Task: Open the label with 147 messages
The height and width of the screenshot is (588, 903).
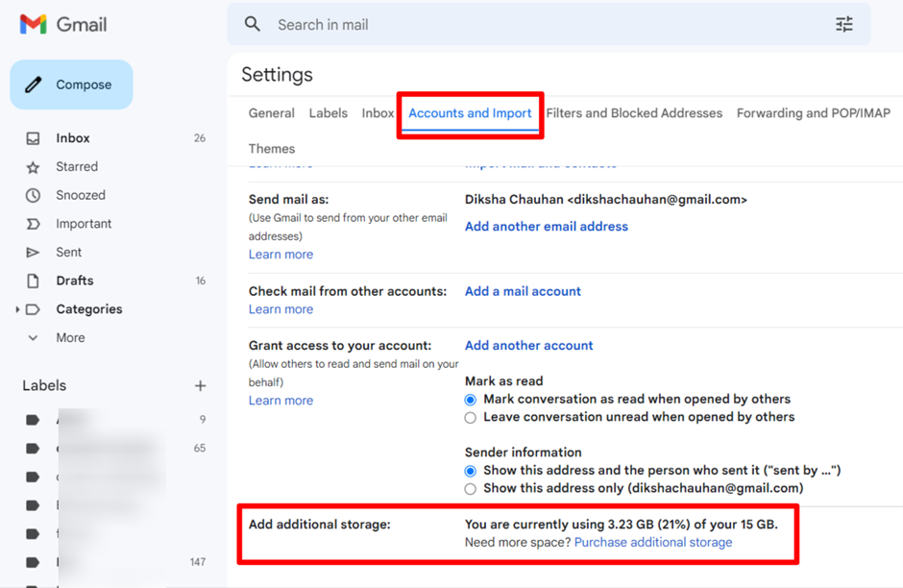Action: pyautogui.click(x=115, y=562)
